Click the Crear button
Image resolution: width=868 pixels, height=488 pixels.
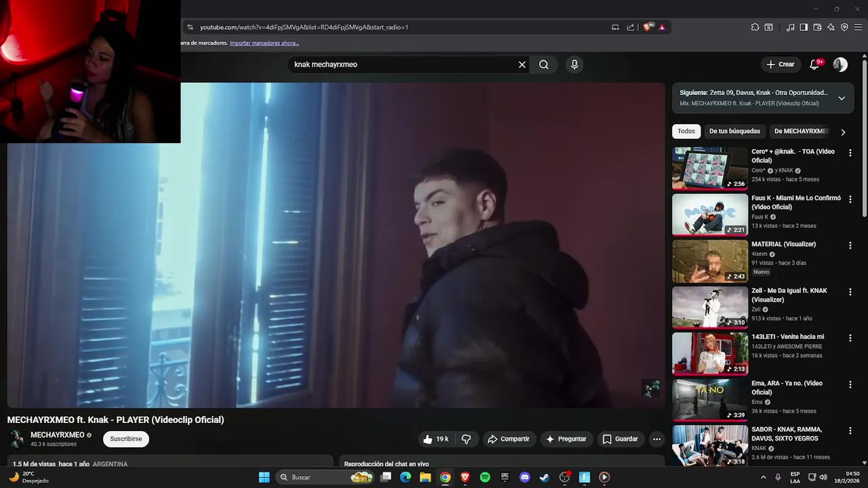(780, 64)
